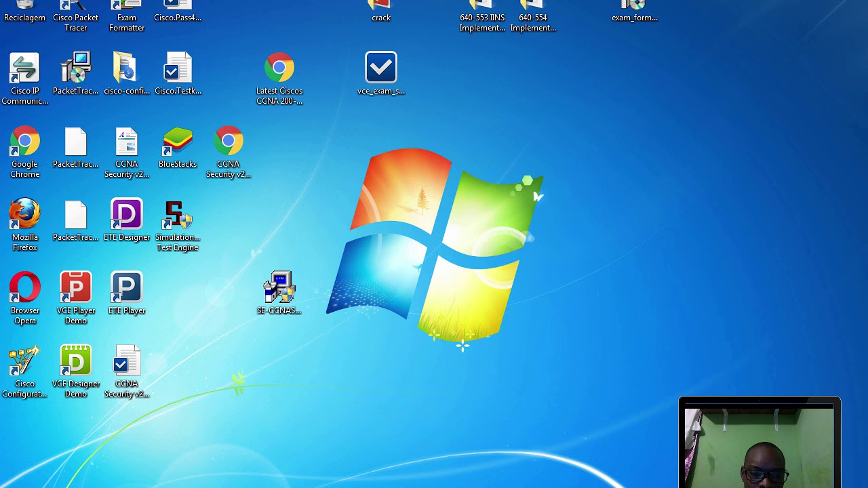
Task: Launch the Cisco Packet Tracer shortcut
Action: (x=76, y=15)
